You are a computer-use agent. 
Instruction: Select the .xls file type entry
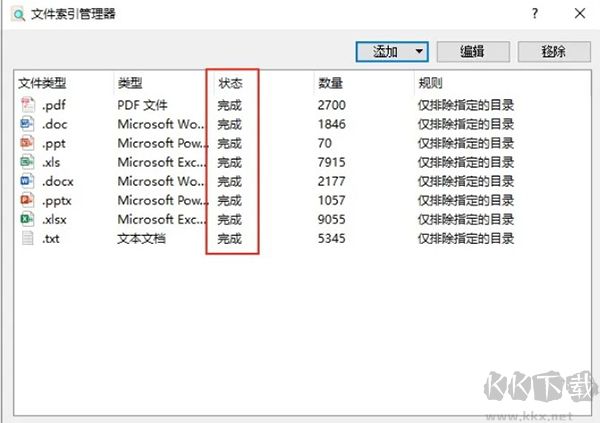point(51,162)
